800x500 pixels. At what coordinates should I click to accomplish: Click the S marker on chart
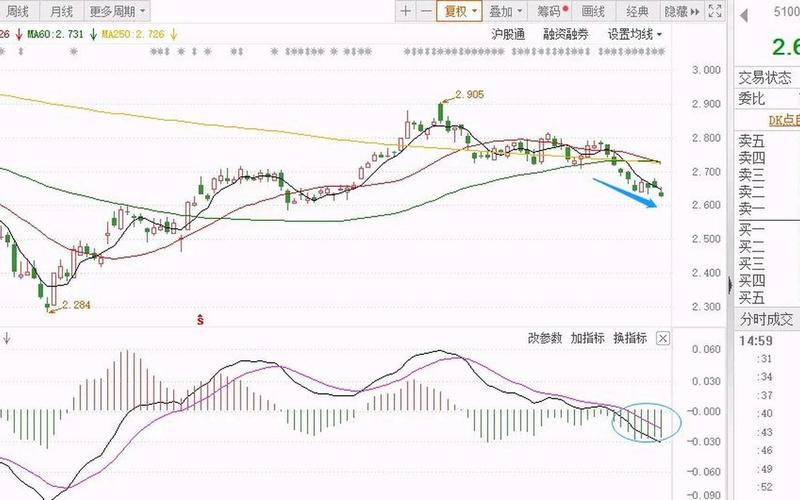tap(200, 319)
